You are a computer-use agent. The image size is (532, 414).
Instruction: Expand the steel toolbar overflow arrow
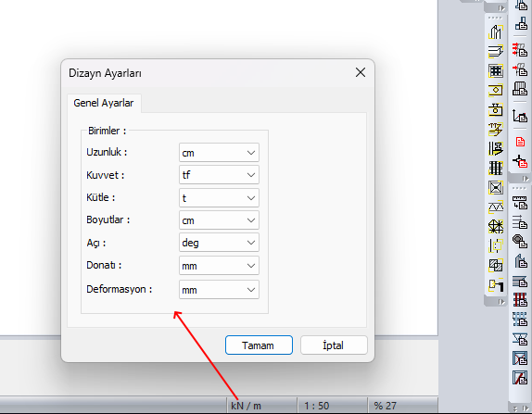(501, 302)
